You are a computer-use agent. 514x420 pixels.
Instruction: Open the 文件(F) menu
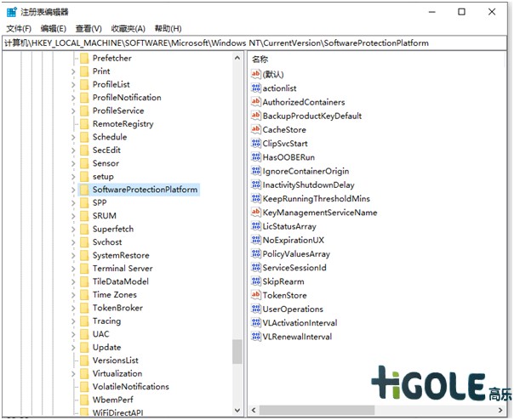click(x=18, y=28)
